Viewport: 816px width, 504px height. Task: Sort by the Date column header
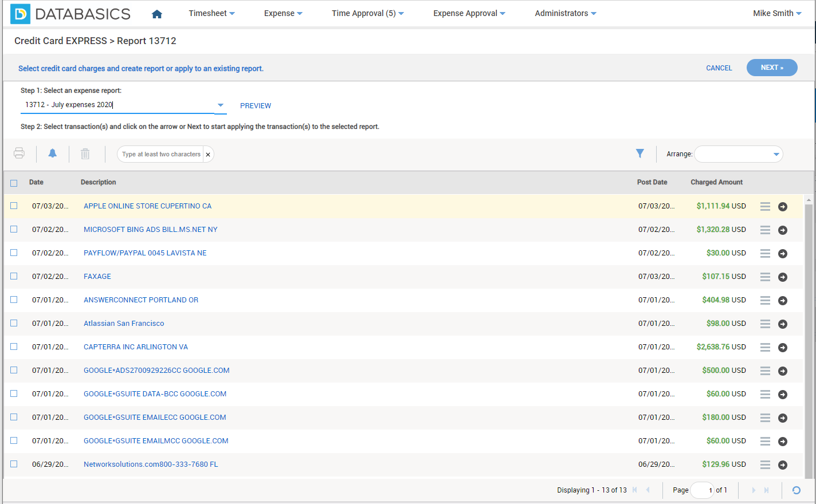tap(36, 182)
